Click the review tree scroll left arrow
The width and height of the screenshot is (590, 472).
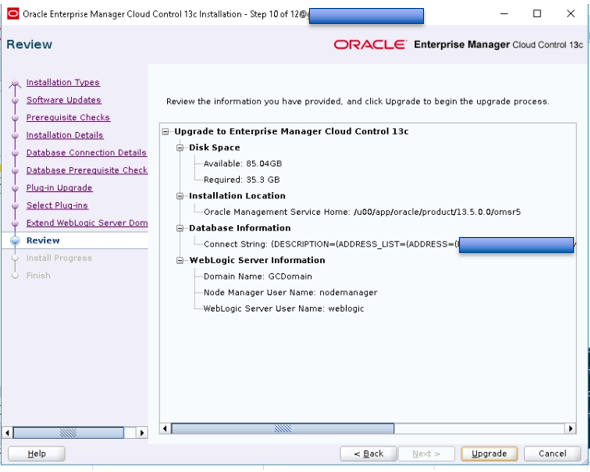point(165,428)
